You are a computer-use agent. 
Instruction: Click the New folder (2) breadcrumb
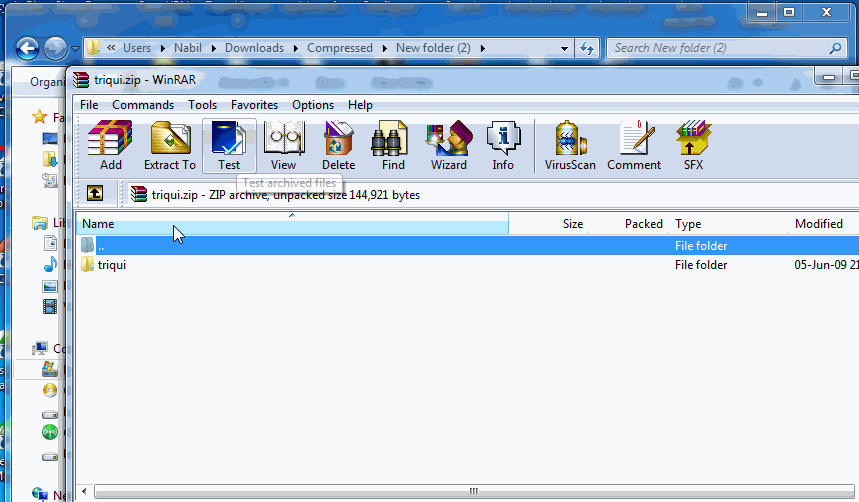(x=433, y=48)
